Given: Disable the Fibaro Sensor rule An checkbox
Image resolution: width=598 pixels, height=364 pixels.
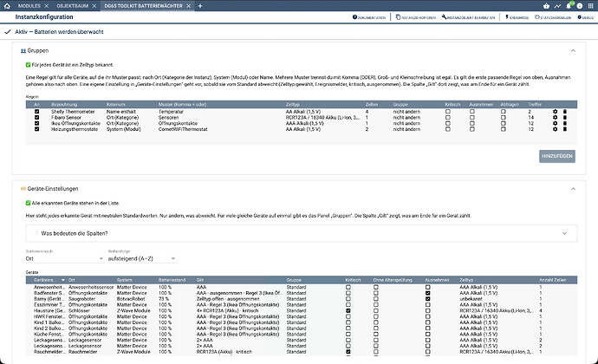Looking at the screenshot, I should click(x=36, y=118).
